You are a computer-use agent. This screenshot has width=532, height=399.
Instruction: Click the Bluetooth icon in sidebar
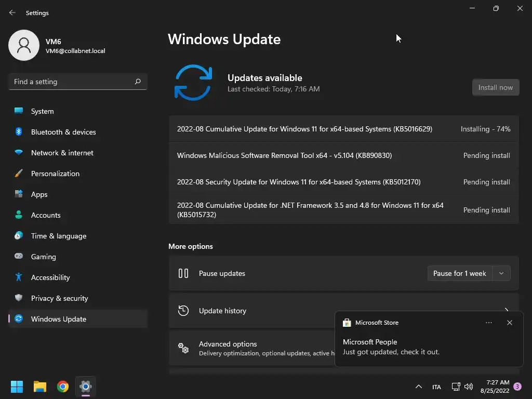point(19,131)
